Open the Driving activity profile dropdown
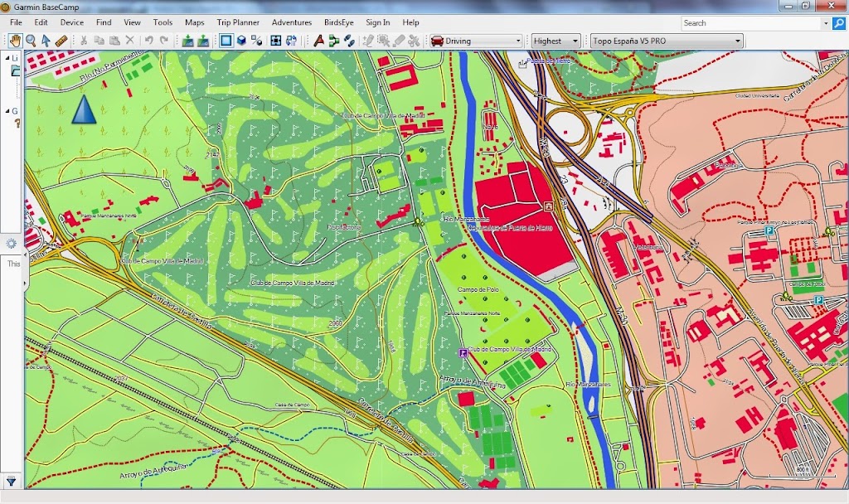The image size is (849, 504). tap(477, 41)
